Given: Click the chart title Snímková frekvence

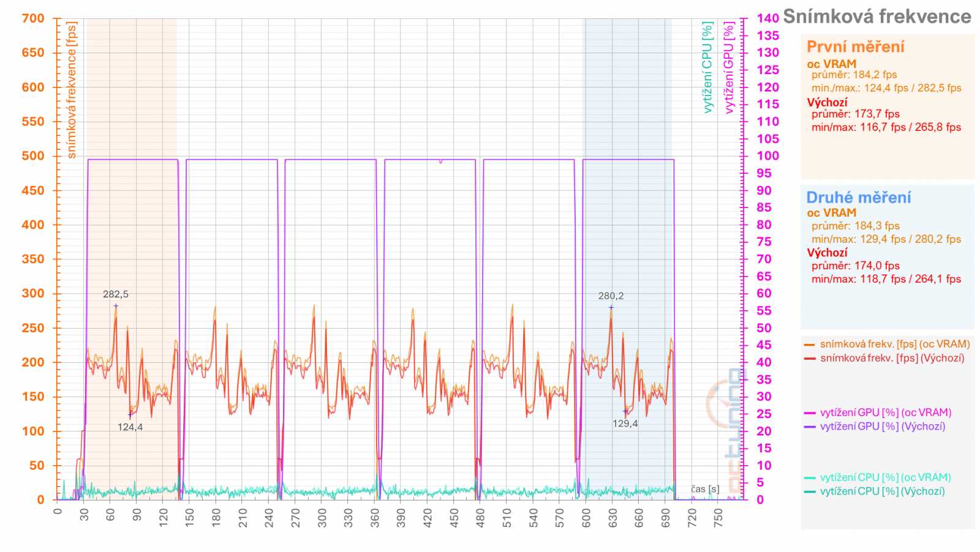Looking at the screenshot, I should click(877, 17).
